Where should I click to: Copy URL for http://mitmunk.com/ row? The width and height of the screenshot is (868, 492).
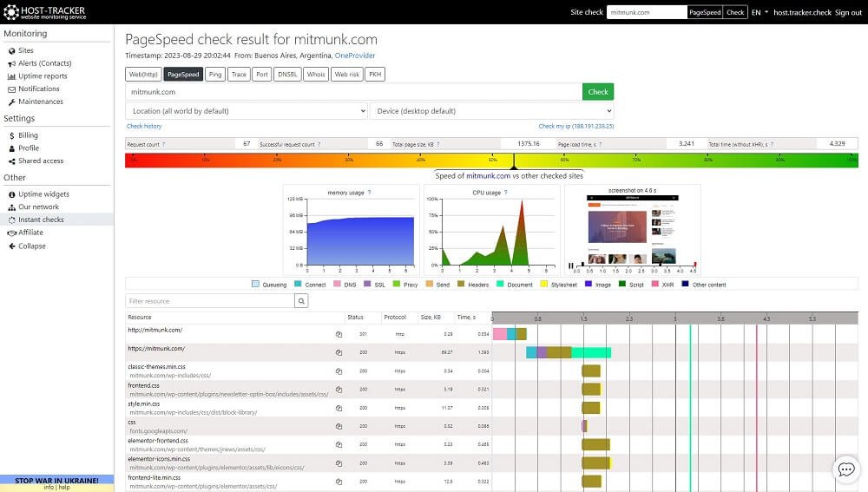point(339,334)
